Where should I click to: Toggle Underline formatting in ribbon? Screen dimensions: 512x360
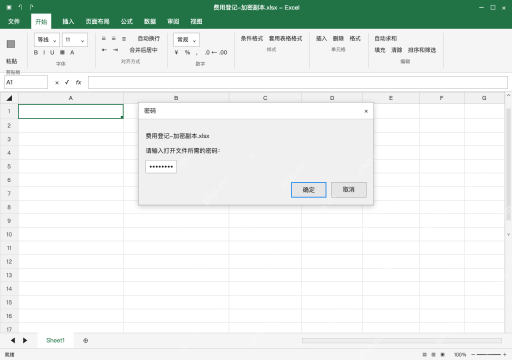click(x=52, y=52)
